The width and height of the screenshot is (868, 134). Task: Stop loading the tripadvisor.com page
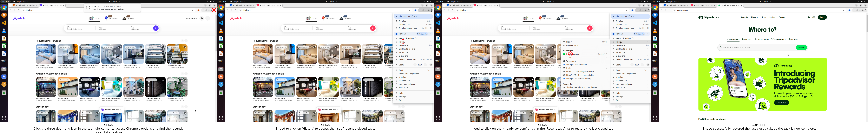[x=670, y=10]
